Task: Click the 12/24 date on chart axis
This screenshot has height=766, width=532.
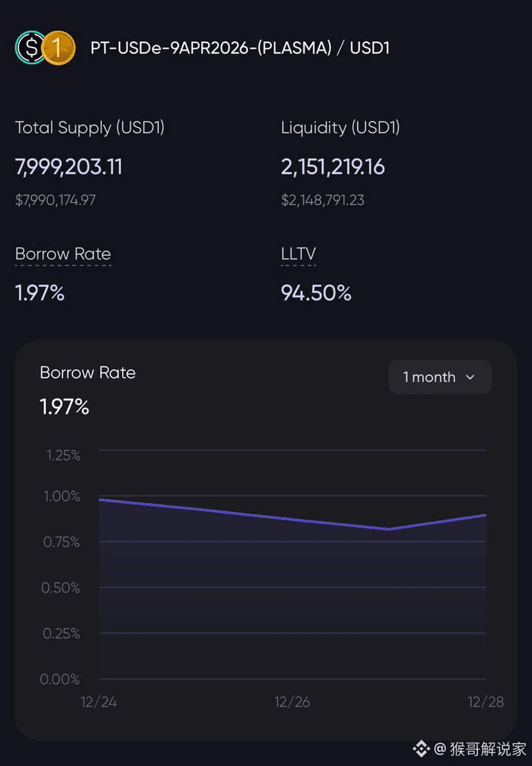Action: 99,702
